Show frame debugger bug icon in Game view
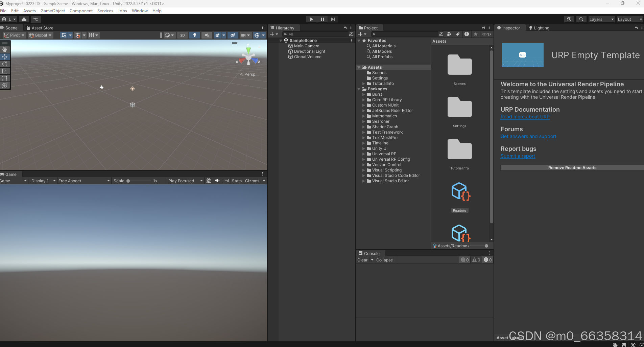The image size is (644, 347). [x=209, y=181]
